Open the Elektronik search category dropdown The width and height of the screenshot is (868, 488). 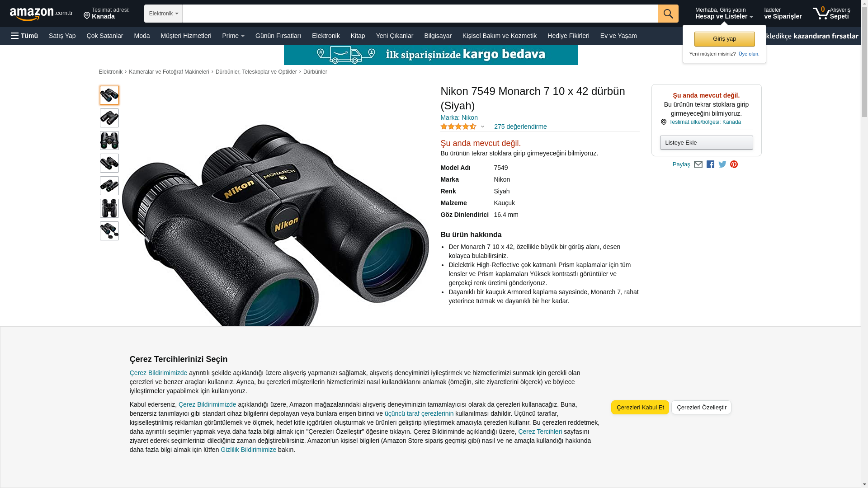[163, 14]
